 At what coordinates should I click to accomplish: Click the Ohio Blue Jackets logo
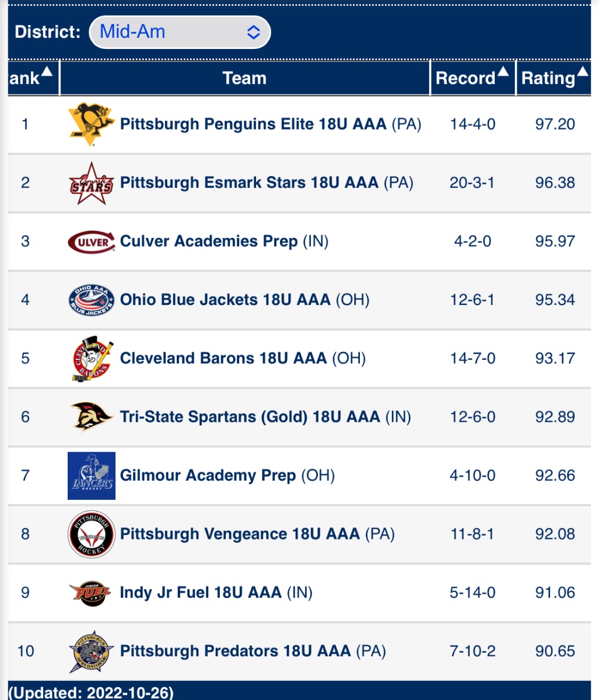tap(91, 300)
